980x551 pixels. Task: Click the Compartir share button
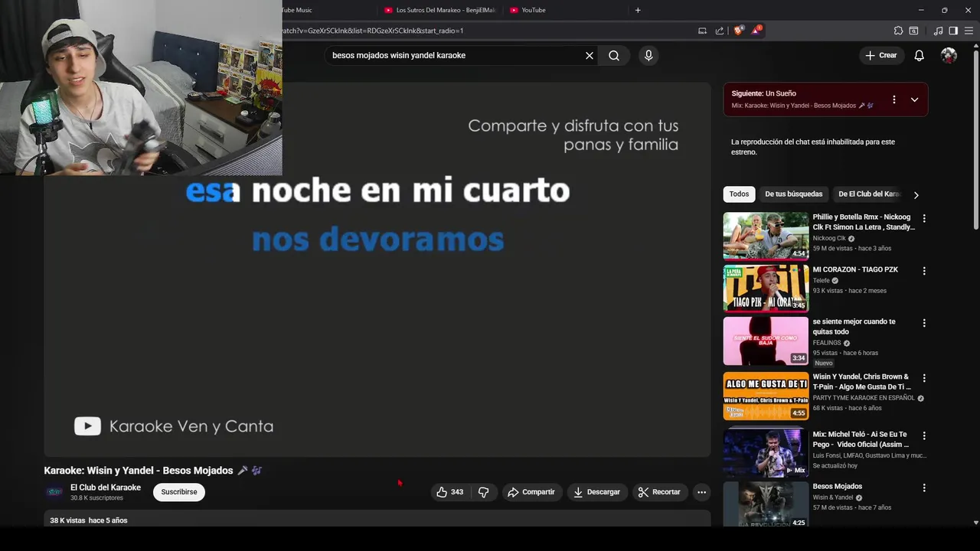click(531, 492)
